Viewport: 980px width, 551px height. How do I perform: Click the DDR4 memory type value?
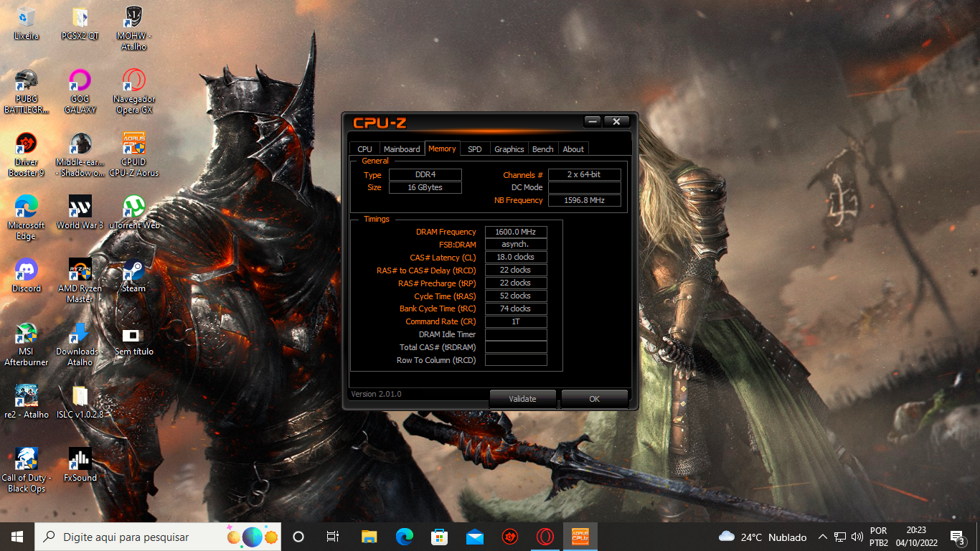(x=425, y=175)
